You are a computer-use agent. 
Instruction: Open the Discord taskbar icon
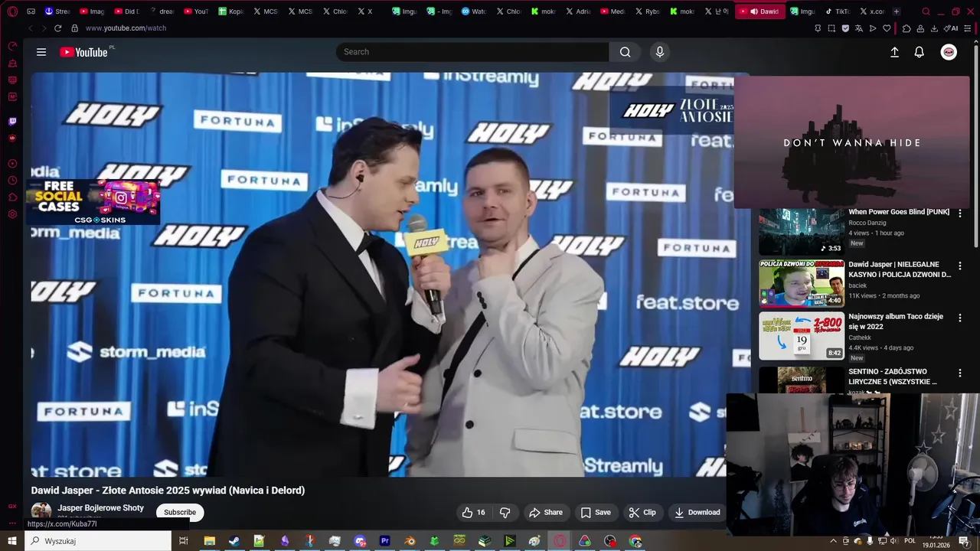click(x=360, y=541)
